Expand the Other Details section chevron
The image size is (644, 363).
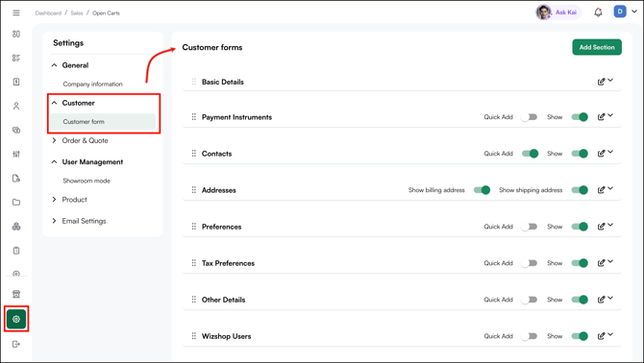click(610, 298)
